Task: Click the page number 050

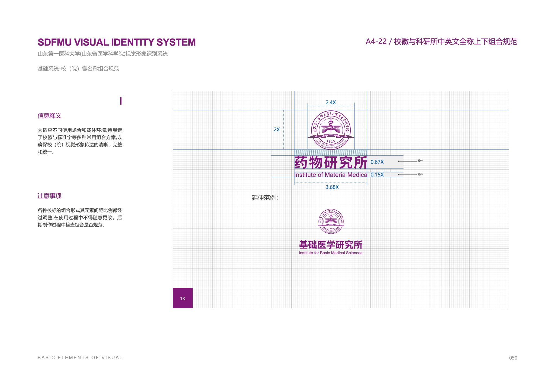Action: tap(513, 358)
